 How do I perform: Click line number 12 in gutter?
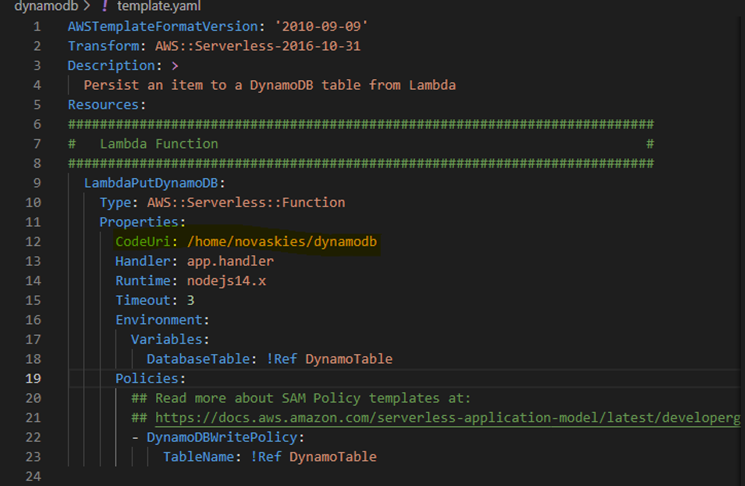[33, 242]
